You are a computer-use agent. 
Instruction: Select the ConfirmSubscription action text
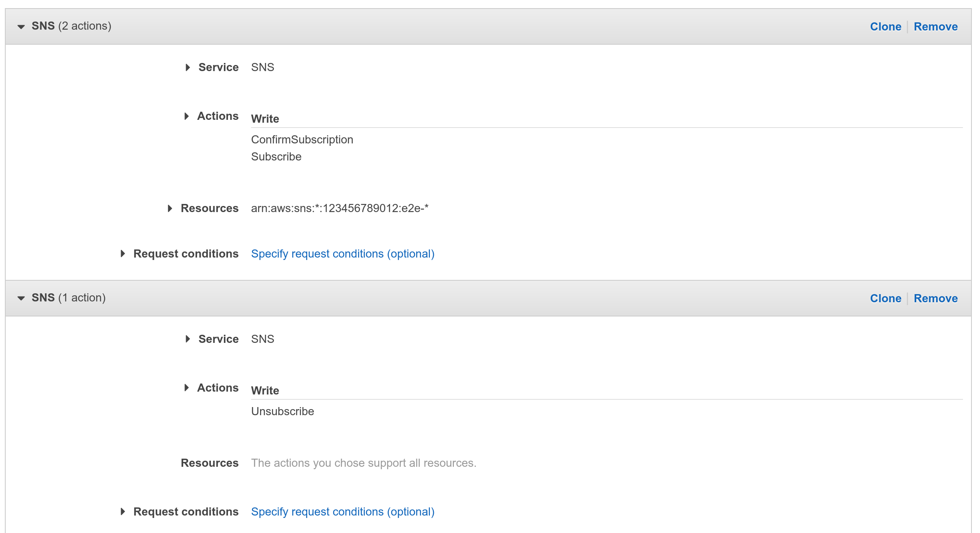(302, 140)
